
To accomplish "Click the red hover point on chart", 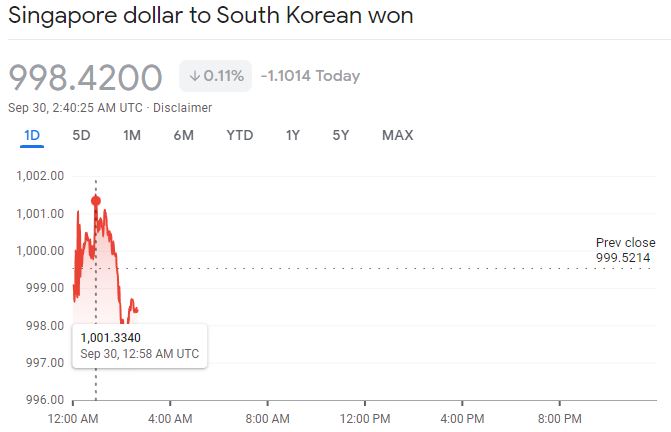I will tap(96, 200).
